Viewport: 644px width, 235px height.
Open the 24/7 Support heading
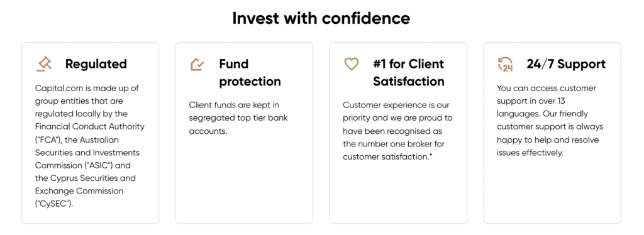[566, 64]
